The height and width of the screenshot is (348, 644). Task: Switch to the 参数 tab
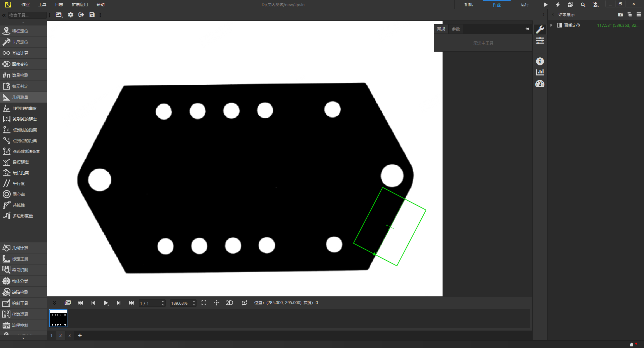tap(456, 29)
